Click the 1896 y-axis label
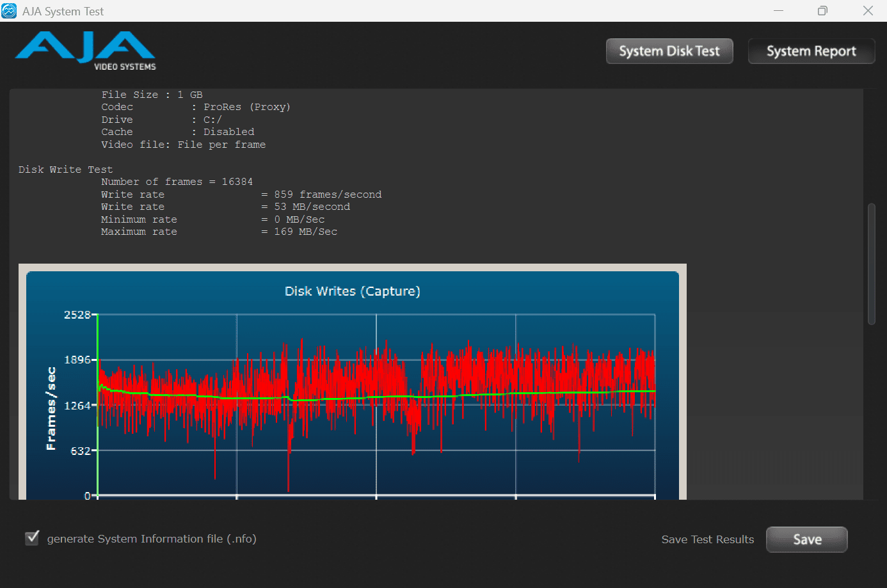887x588 pixels. tap(77, 360)
